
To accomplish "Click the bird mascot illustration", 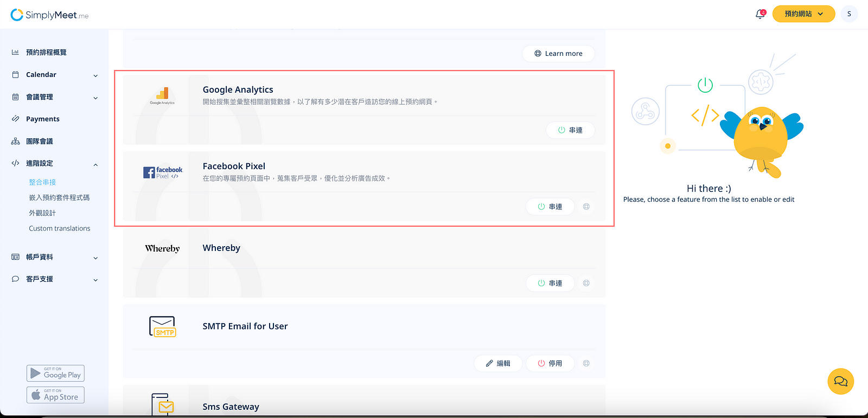I will click(x=762, y=141).
